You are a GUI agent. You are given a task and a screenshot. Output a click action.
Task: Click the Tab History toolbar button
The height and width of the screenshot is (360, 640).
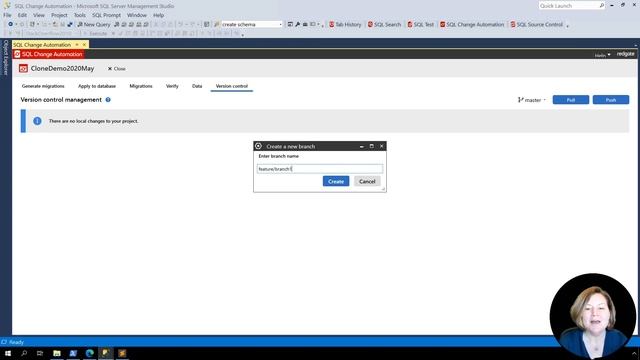(345, 24)
